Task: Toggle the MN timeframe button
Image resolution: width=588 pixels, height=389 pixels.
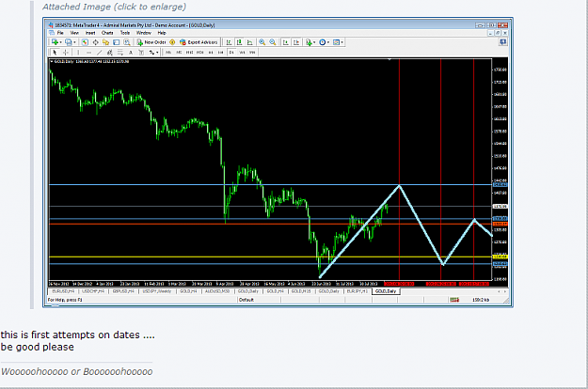Action: (x=252, y=53)
